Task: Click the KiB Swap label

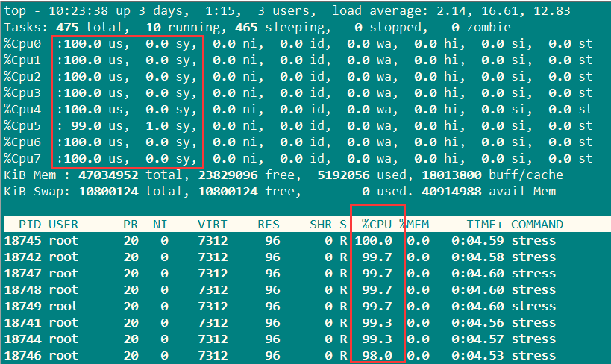Action: coord(37,192)
